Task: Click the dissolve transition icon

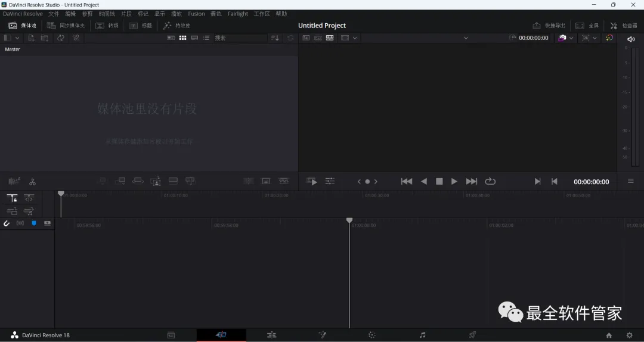Action: tap(266, 181)
